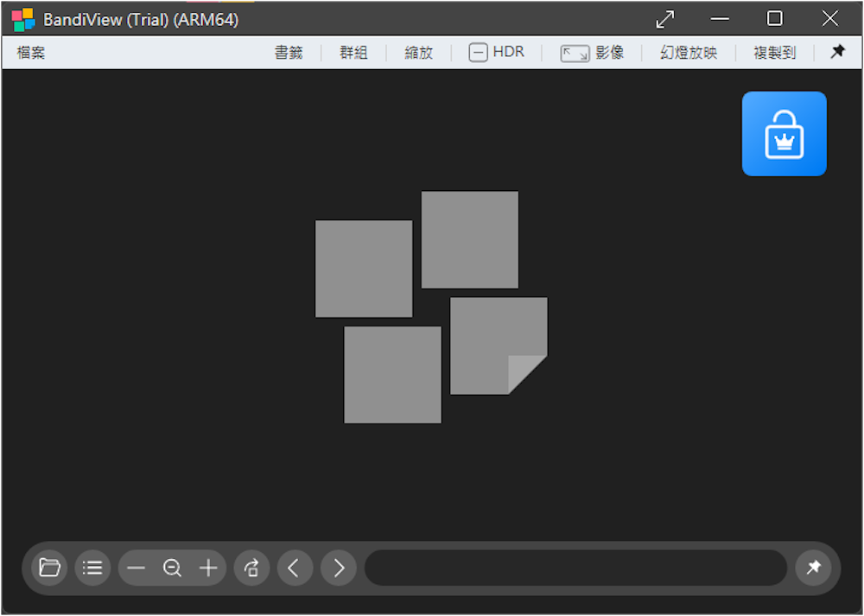Click the magnifier reset zoom icon
864x616 pixels.
(172, 568)
